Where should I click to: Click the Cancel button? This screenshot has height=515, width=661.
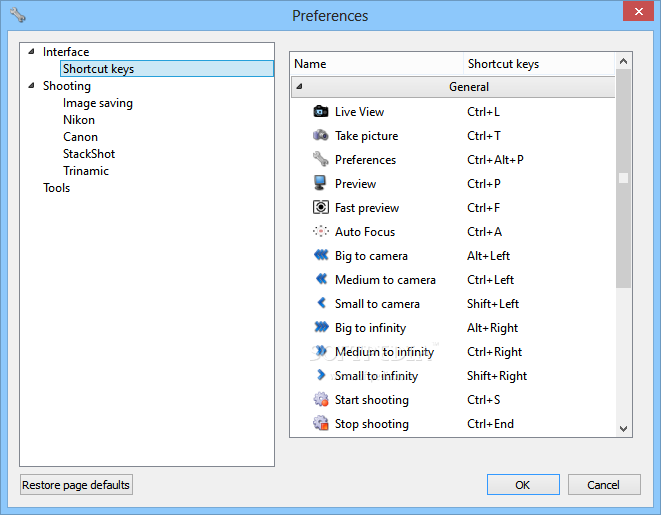coord(604,485)
